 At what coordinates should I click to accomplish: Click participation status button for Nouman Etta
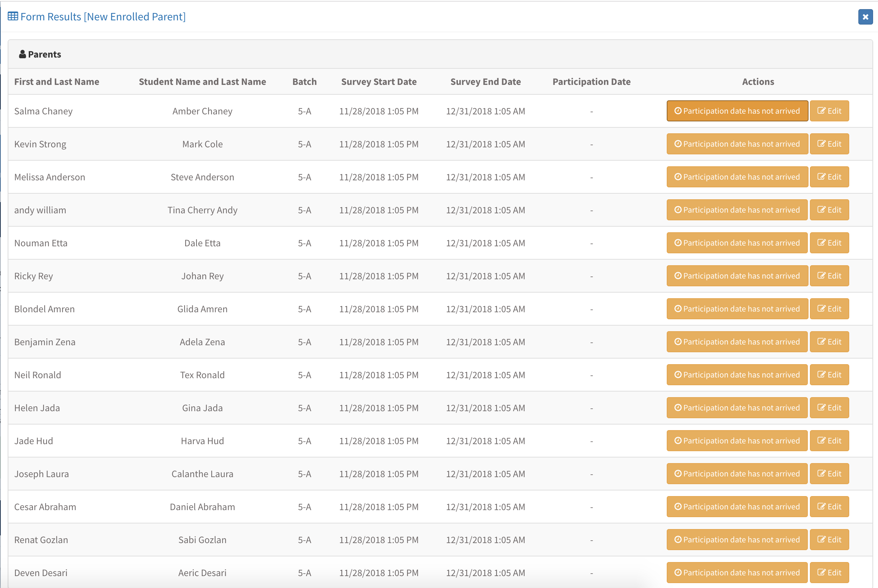tap(737, 243)
